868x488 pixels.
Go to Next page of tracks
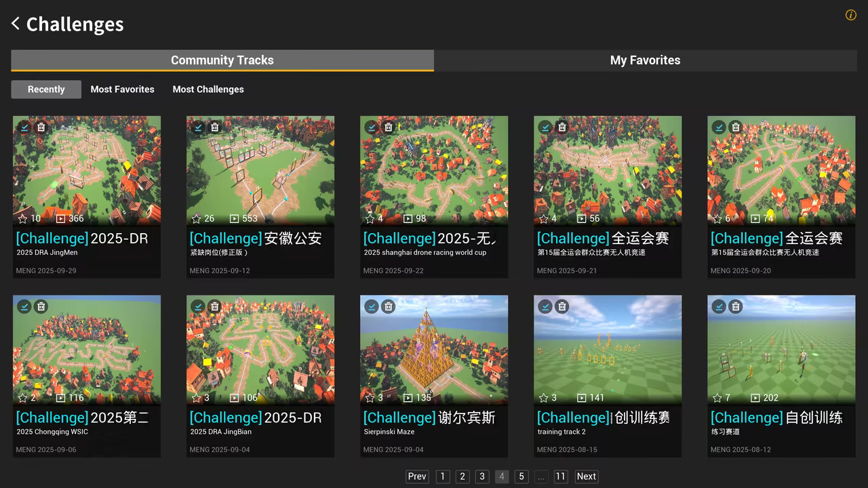[x=586, y=476]
